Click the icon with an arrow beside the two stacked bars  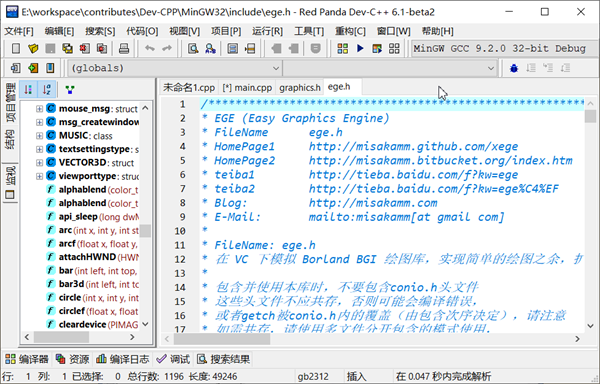coord(250,49)
